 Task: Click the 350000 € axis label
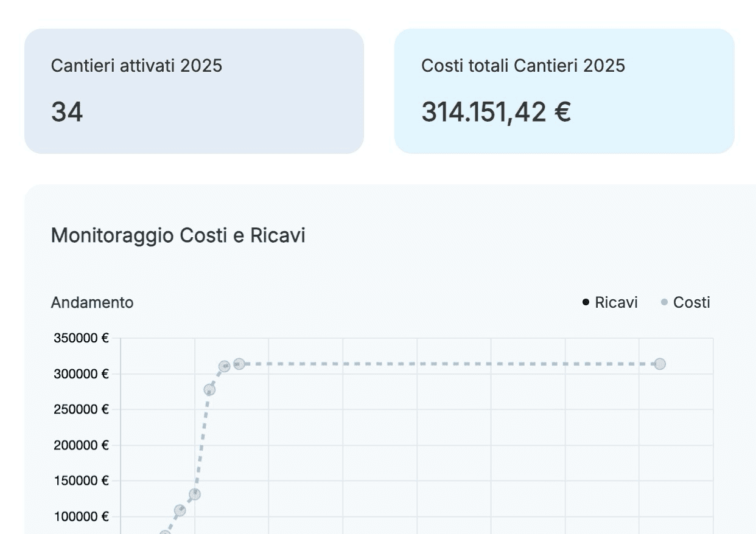point(81,338)
